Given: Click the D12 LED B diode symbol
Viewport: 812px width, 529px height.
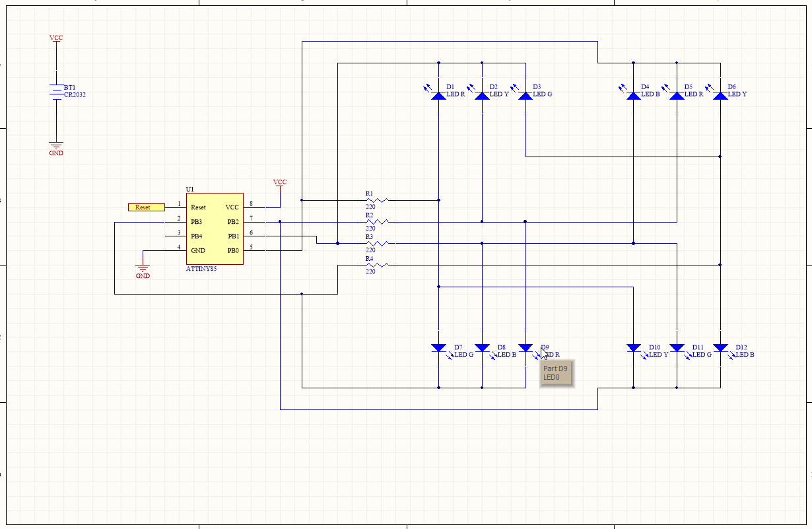Looking at the screenshot, I should [x=721, y=347].
